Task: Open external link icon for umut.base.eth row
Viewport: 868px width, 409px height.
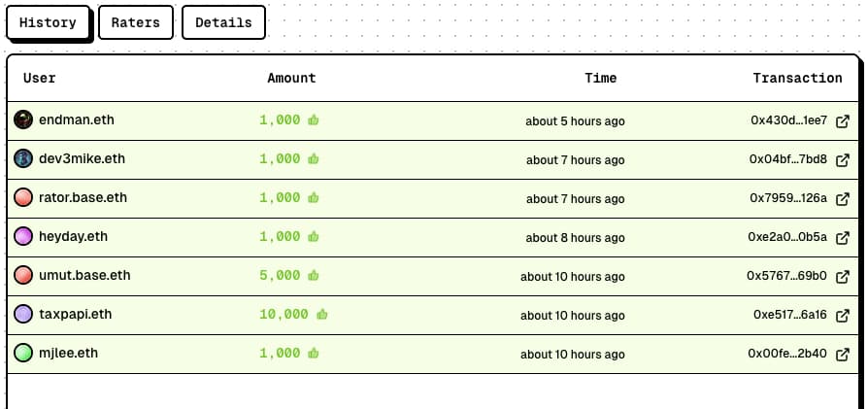Action: [843, 277]
